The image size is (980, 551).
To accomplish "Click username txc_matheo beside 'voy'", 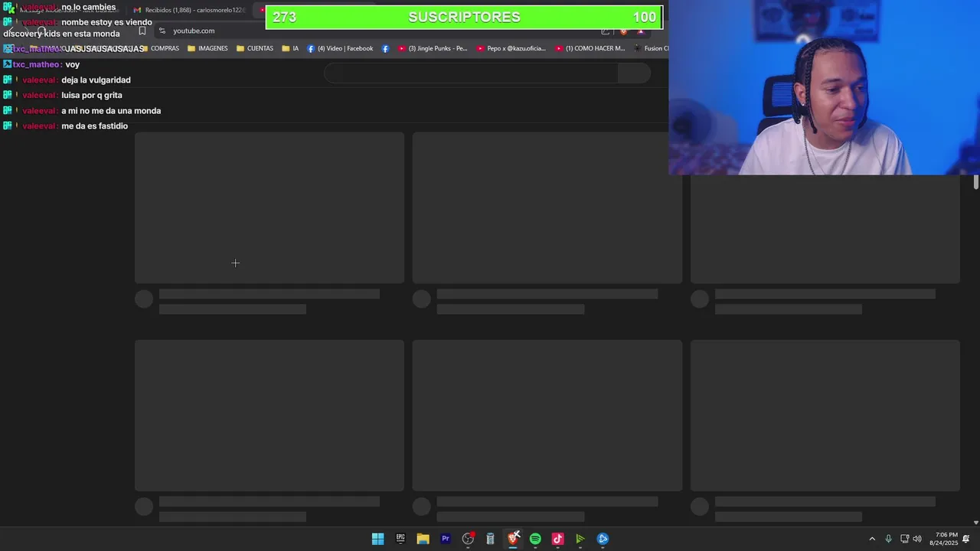I will [37, 64].
